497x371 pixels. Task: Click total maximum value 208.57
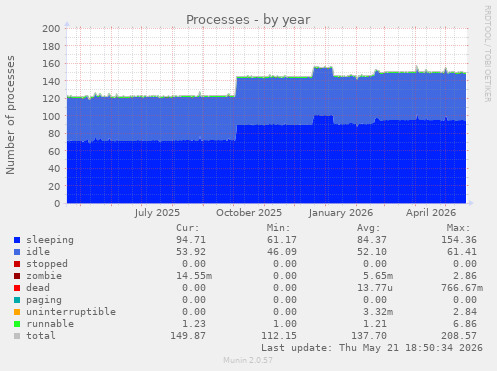459,336
